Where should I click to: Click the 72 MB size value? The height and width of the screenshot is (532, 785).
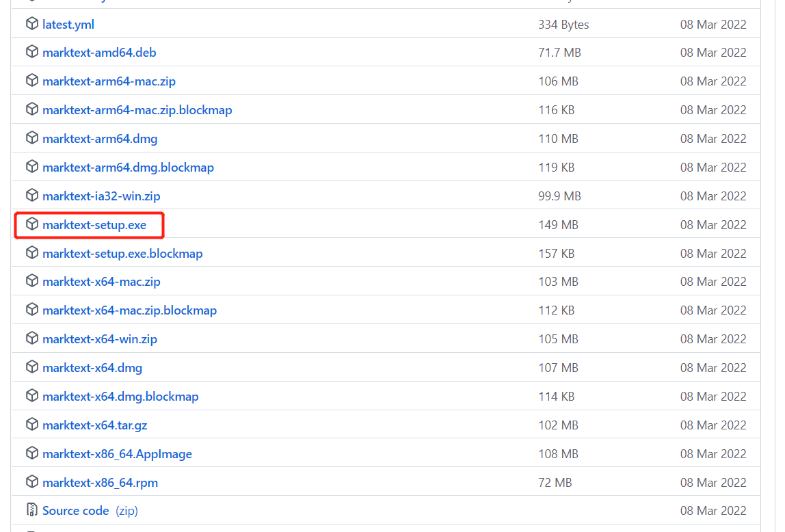pyautogui.click(x=555, y=483)
